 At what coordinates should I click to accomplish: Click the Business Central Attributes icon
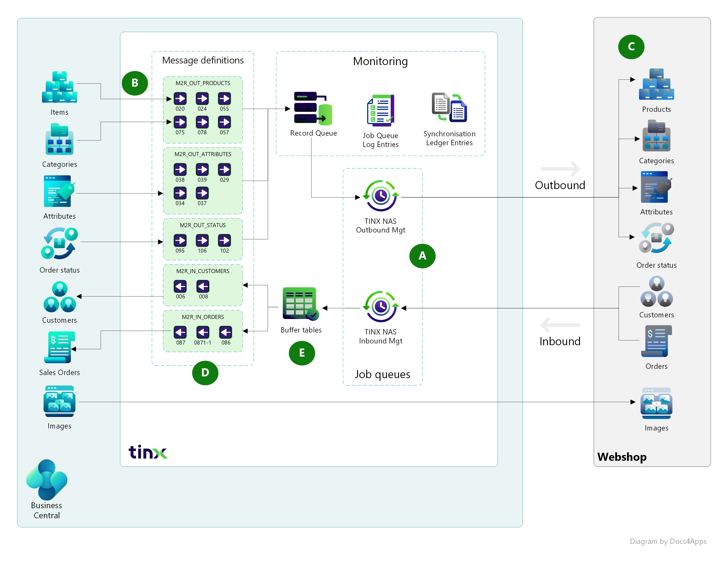[x=59, y=191]
